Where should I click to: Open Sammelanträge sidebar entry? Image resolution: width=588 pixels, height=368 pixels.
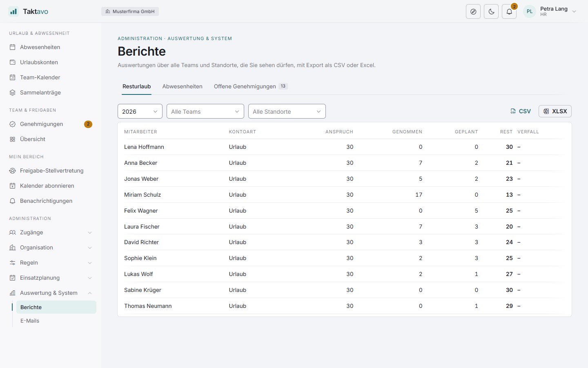[51, 92]
